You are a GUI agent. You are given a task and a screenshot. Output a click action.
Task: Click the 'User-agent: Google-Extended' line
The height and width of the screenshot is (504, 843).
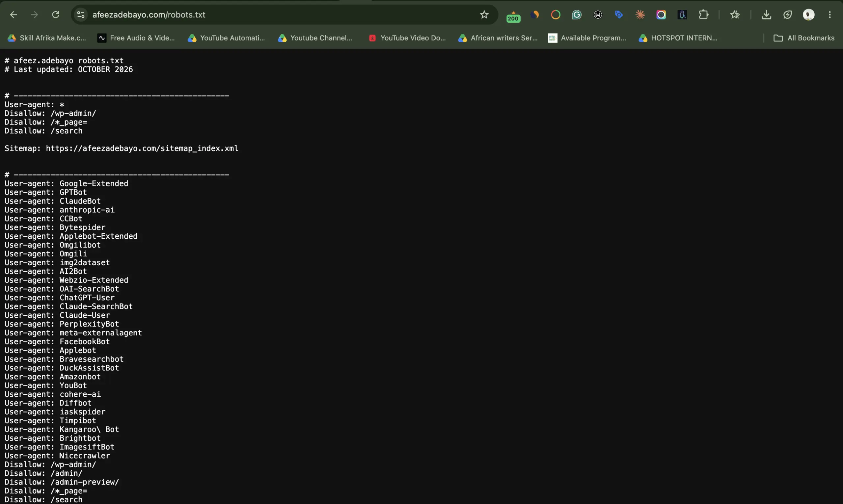point(67,183)
